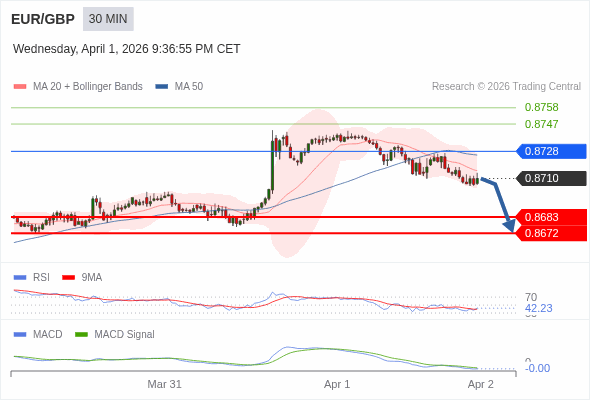590x400 pixels.
Task: Click the MACD blue legend swatch
Action: [x=20, y=335]
